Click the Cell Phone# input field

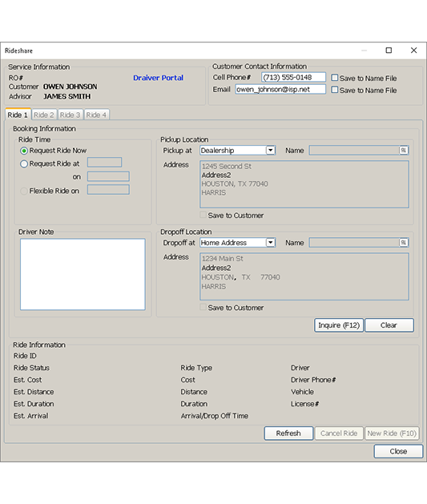coord(293,78)
